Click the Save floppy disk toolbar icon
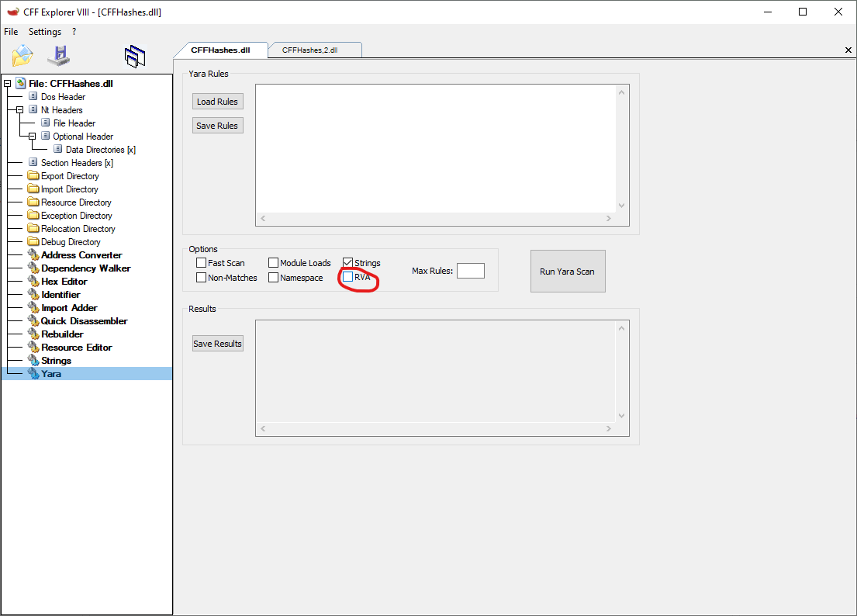857x616 pixels. (x=59, y=55)
